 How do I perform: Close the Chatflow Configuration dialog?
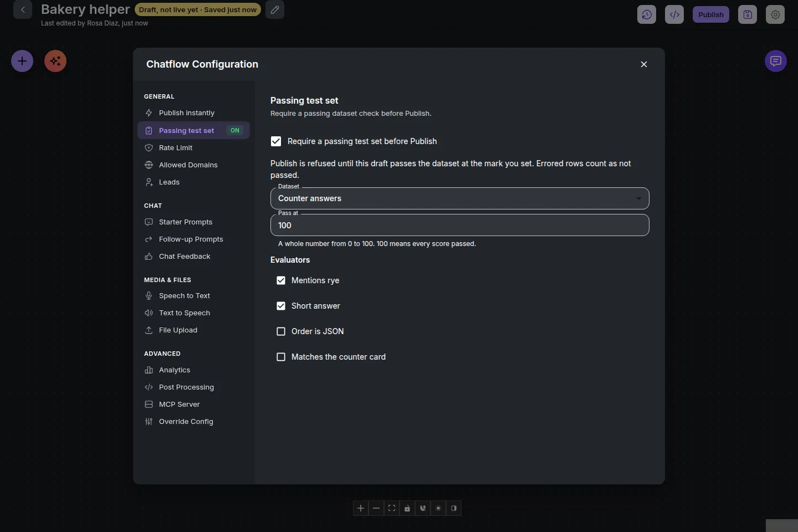coord(644,64)
